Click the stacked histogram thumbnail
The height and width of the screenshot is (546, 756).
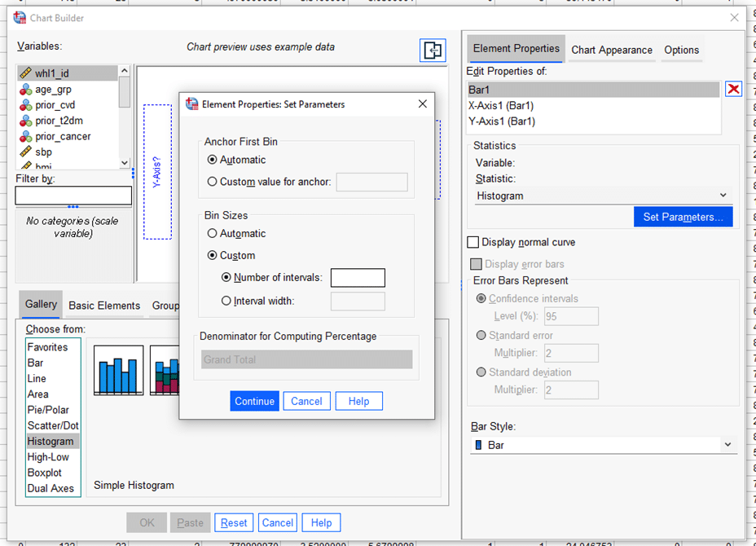(165, 371)
